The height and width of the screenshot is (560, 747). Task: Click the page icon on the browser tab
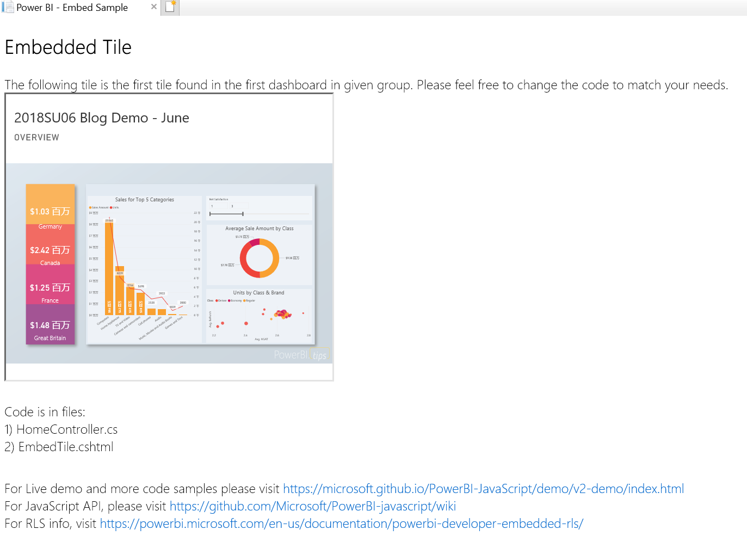(x=8, y=8)
